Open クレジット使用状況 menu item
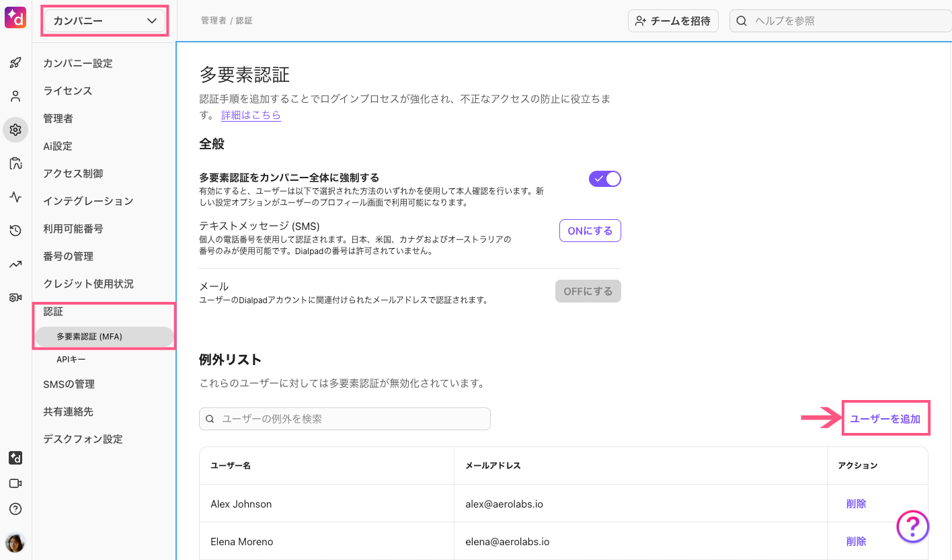Image resolution: width=952 pixels, height=560 pixels. (x=88, y=284)
